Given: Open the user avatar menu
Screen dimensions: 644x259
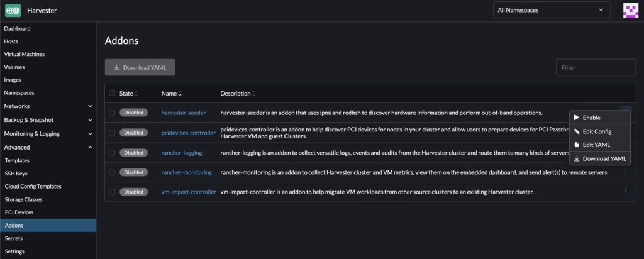Looking at the screenshot, I should tap(631, 10).
